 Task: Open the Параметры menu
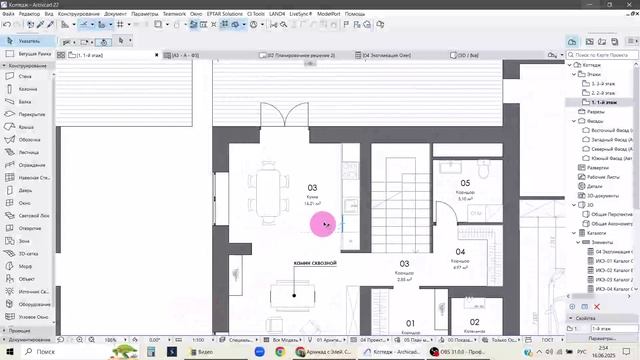click(144, 14)
